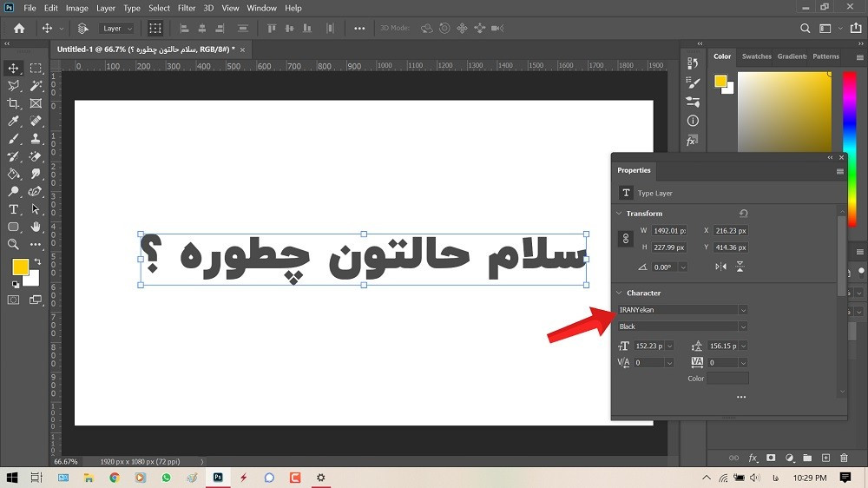Open the Edit Toolbar three-dots button
This screenshot has width=868, height=488.
click(x=36, y=244)
